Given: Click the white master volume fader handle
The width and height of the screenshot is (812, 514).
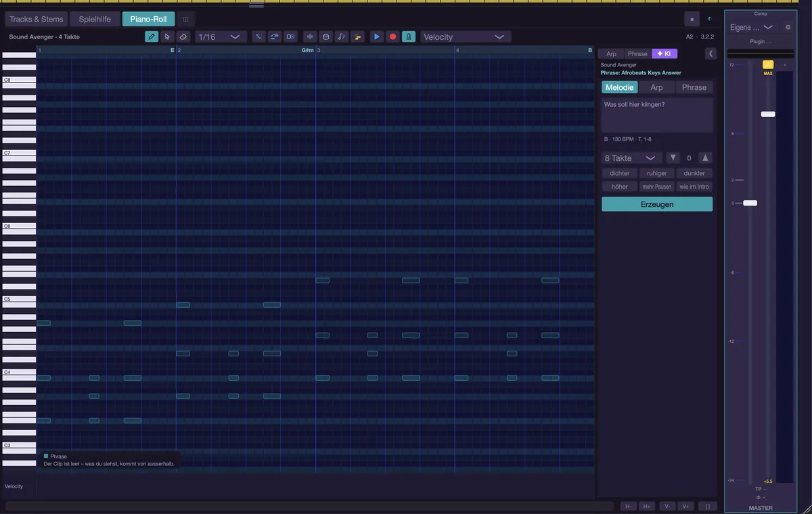Looking at the screenshot, I should pyautogui.click(x=750, y=203).
